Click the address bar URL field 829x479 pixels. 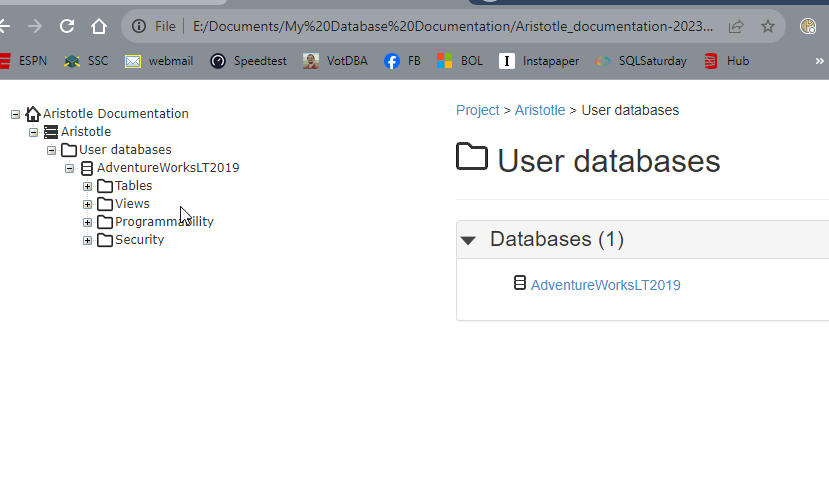450,26
